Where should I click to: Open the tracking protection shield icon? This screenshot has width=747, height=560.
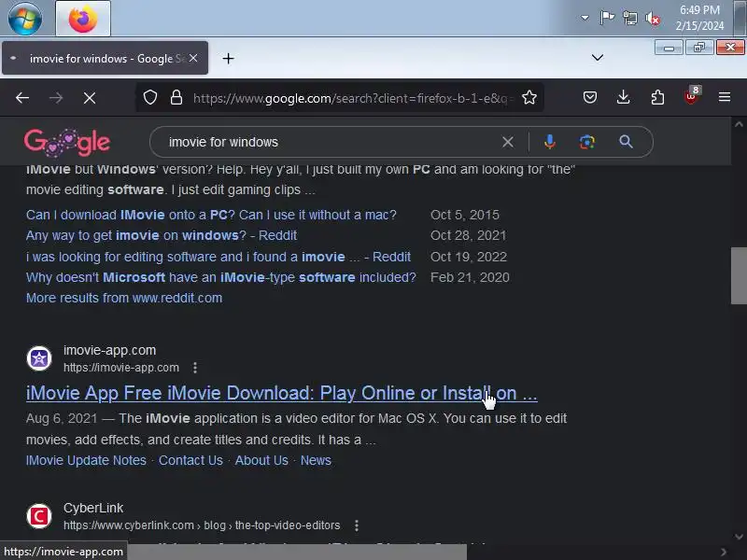(x=150, y=98)
